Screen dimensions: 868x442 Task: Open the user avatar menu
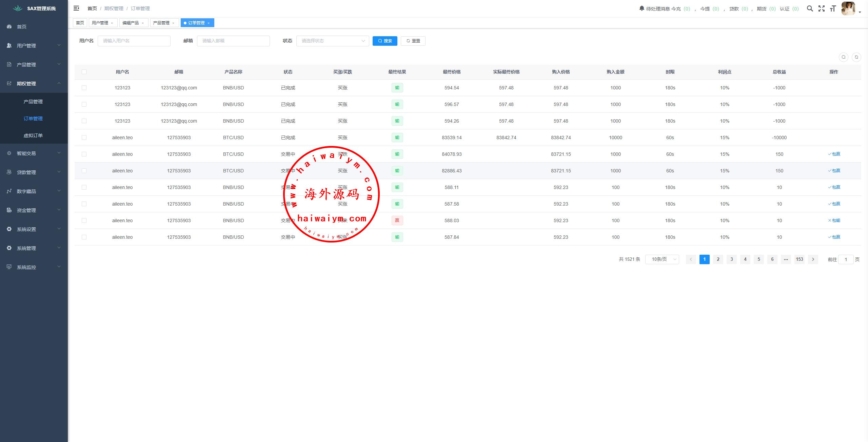[x=848, y=8]
